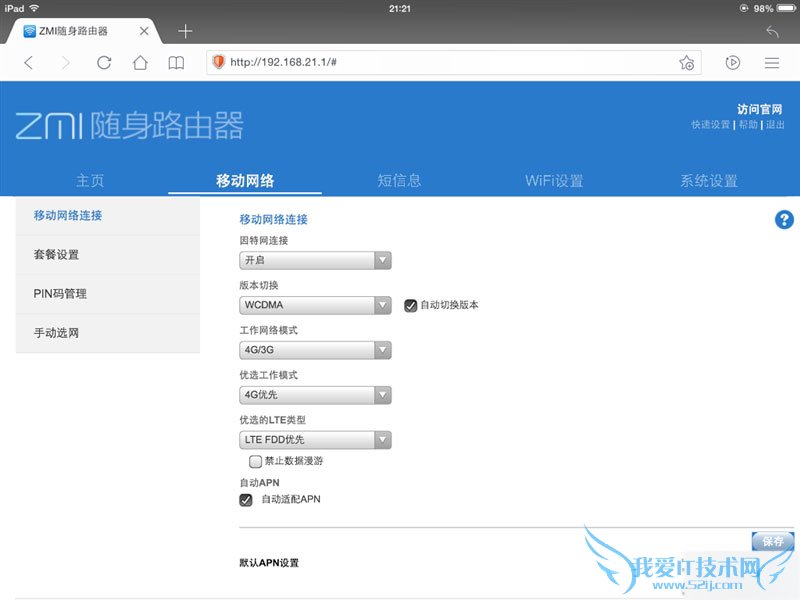Click the 优选的LTE类型 label
800x600 pixels.
coord(272,420)
